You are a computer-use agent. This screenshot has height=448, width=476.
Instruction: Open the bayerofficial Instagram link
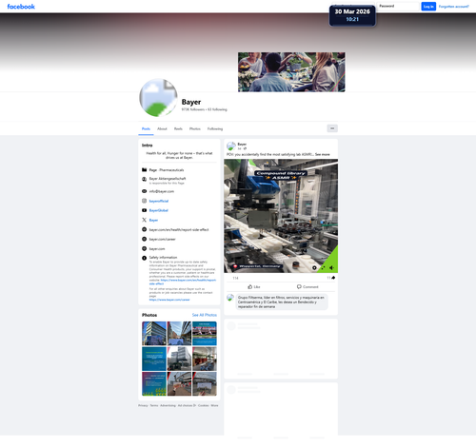[159, 201]
